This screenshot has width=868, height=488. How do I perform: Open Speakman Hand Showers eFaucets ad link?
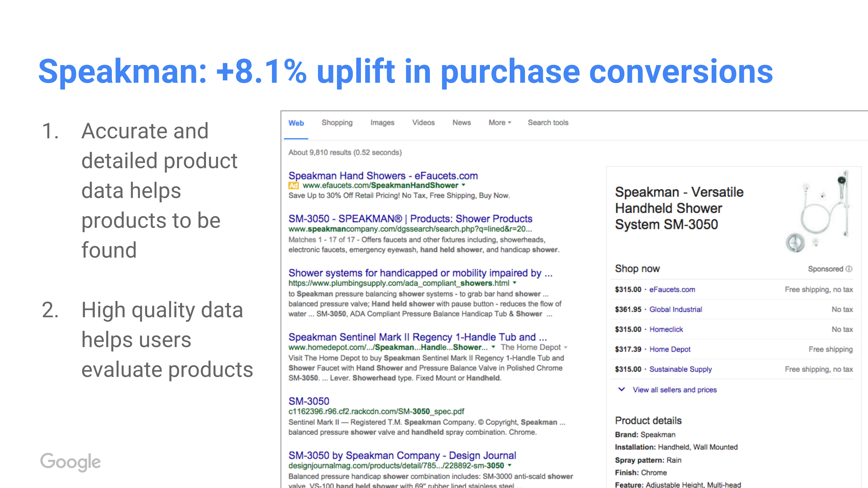pyautogui.click(x=383, y=176)
